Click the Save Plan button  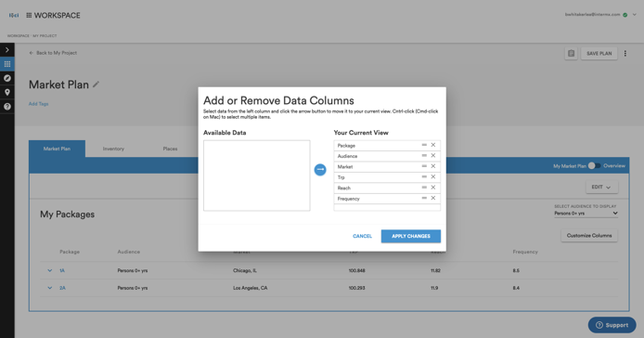[599, 54]
